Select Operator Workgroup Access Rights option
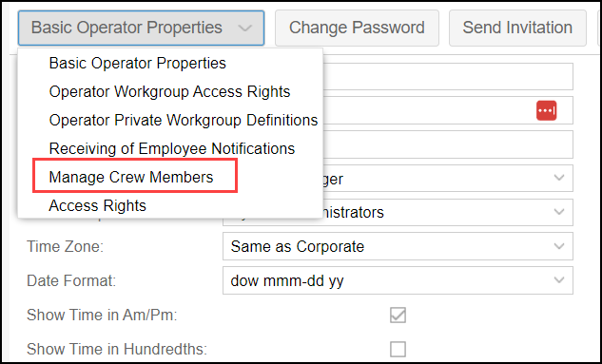 (169, 91)
